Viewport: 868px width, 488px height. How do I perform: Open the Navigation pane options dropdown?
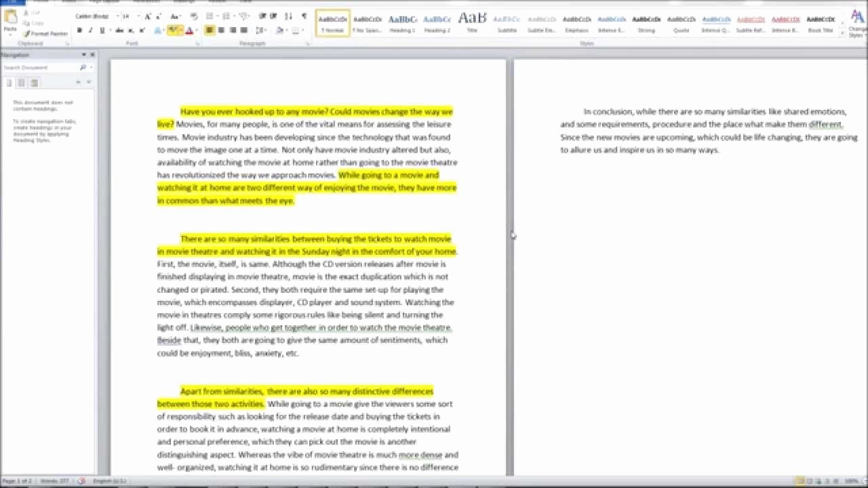(x=84, y=54)
